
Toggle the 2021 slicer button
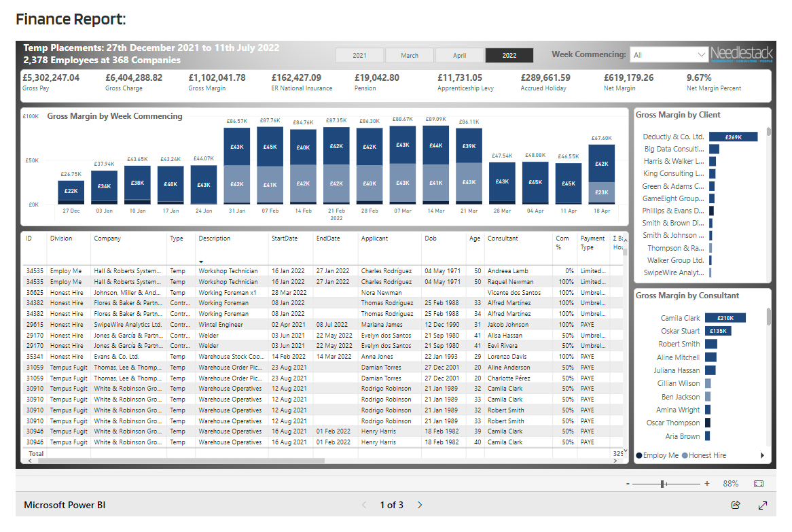[359, 56]
